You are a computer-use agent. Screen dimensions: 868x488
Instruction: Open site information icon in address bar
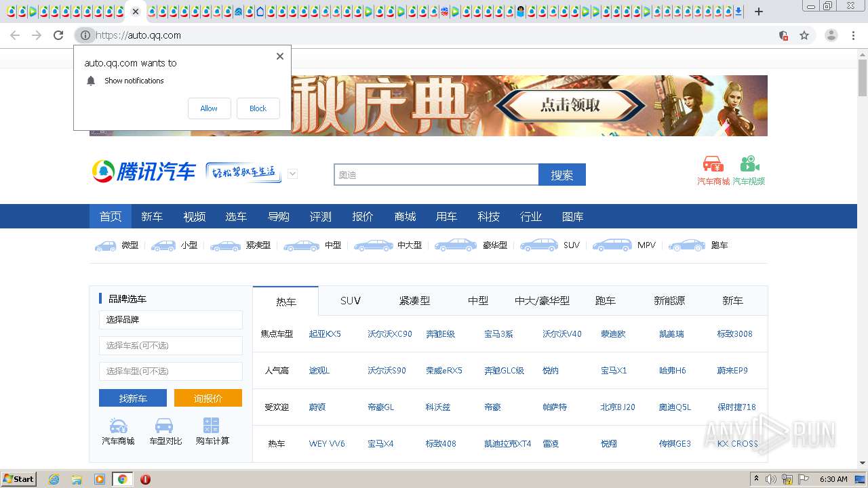click(85, 35)
